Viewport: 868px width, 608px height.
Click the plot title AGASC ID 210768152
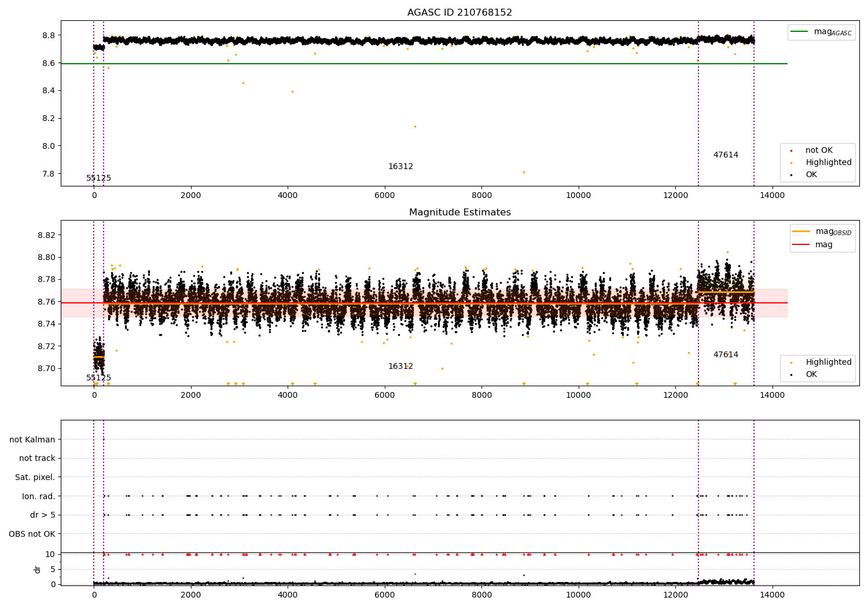point(459,13)
